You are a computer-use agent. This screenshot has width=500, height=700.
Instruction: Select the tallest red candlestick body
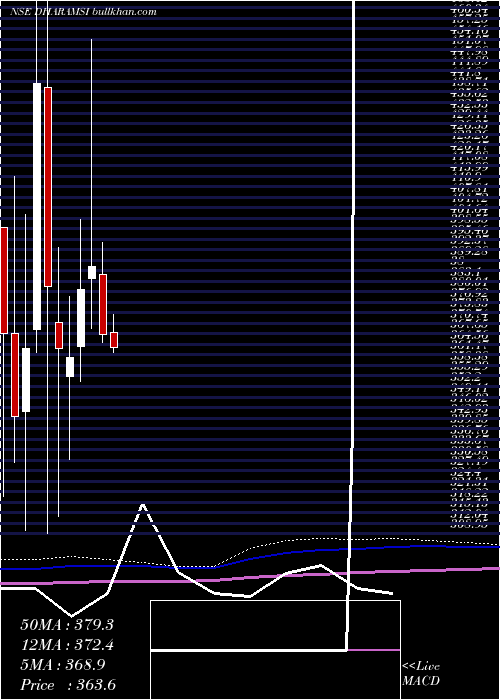click(48, 187)
